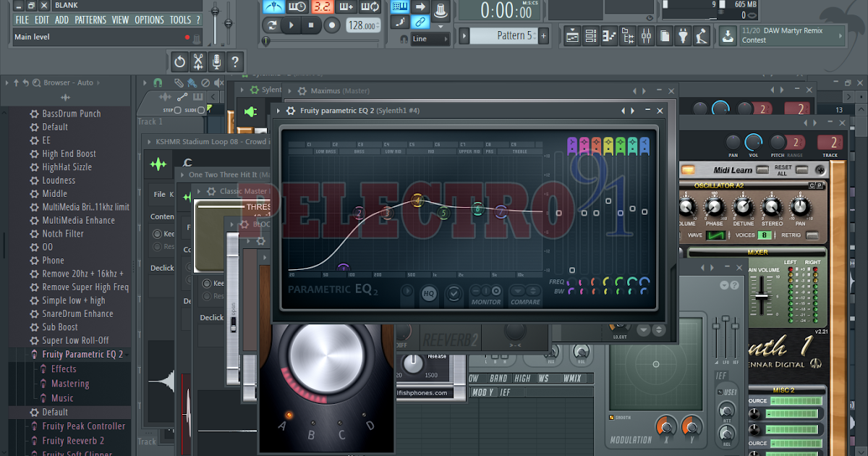868x456 pixels.
Task: Open the Playlist view icon
Action: point(572,35)
